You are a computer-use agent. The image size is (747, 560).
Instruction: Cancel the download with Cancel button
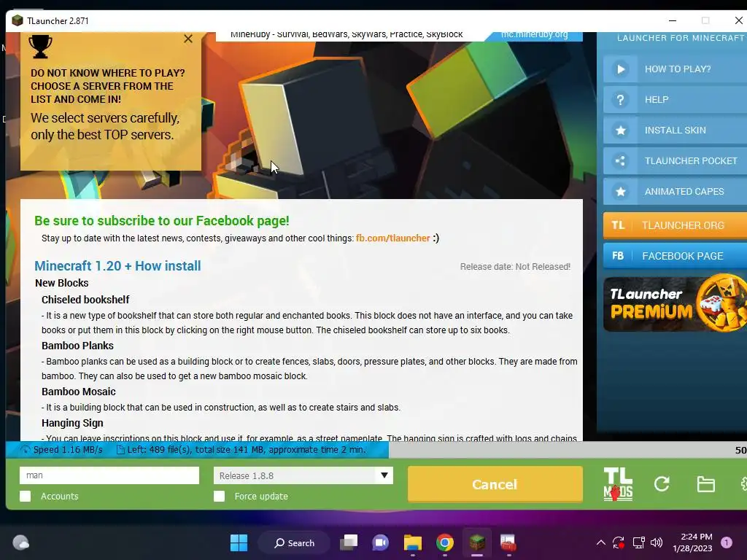[x=495, y=484]
